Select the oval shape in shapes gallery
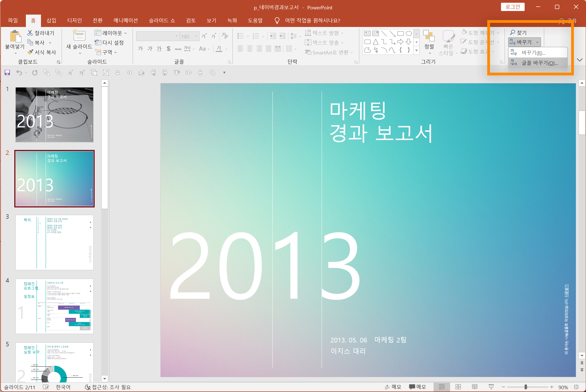The image size is (586, 392). coord(409,34)
